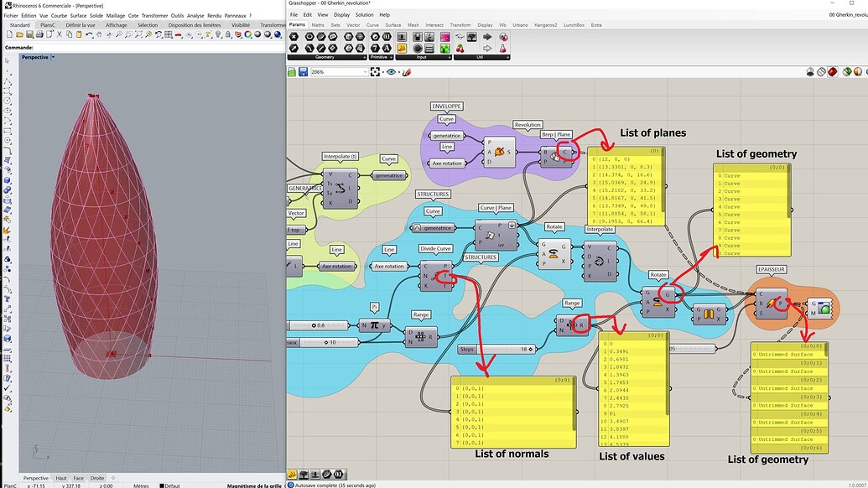
Task: Click the undo arrow icon in Rhino's toolbar
Action: click(88, 35)
